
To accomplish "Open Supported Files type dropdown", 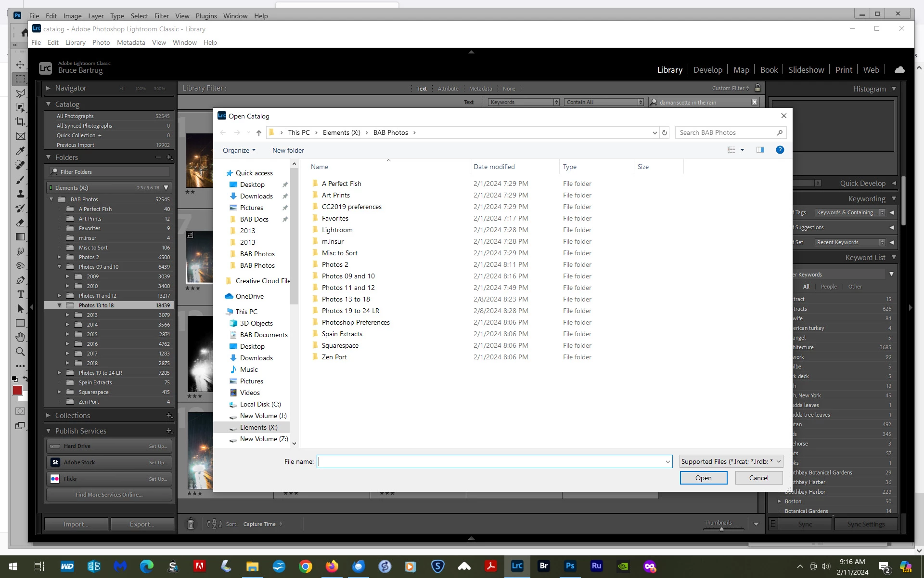I will click(731, 461).
